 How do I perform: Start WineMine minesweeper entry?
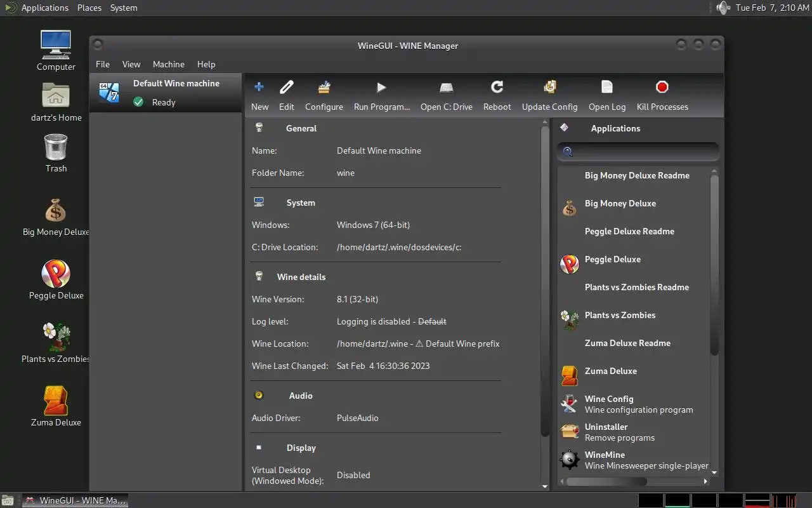coord(634,460)
